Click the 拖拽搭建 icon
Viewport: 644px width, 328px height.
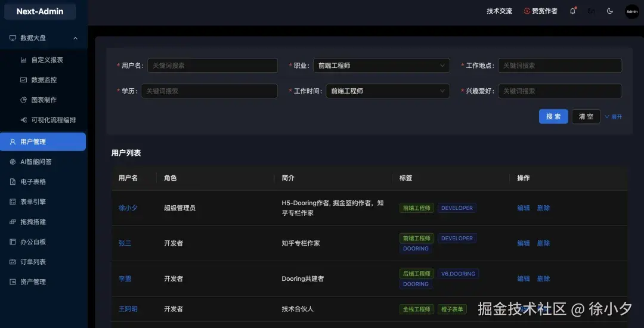(13, 222)
